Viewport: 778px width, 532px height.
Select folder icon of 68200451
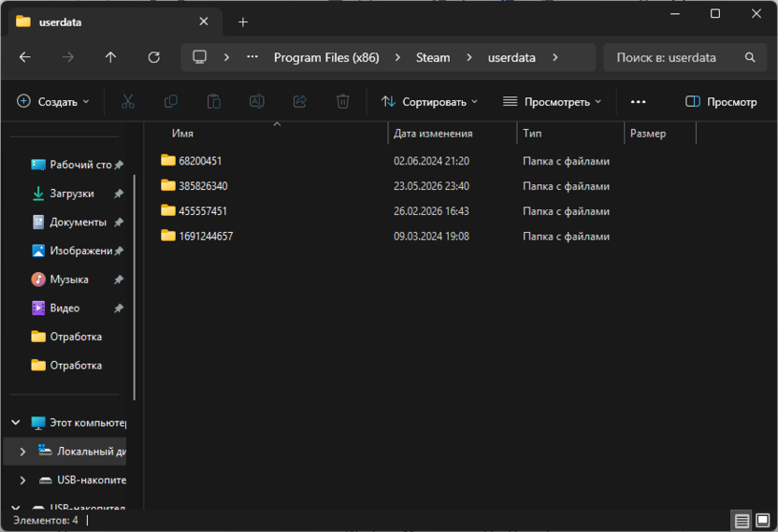[168, 160]
